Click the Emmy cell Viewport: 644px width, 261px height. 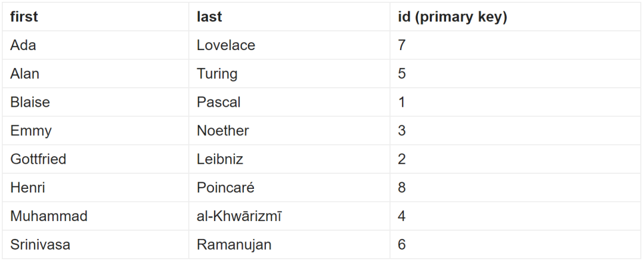point(31,130)
